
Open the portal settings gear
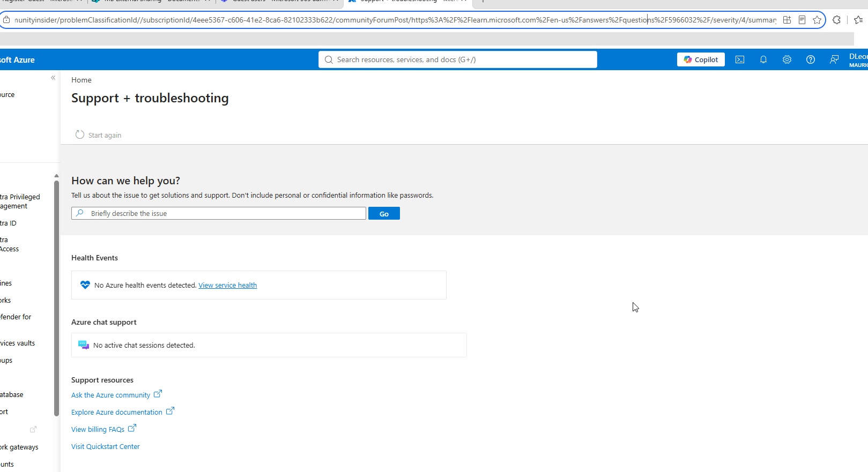coord(787,59)
